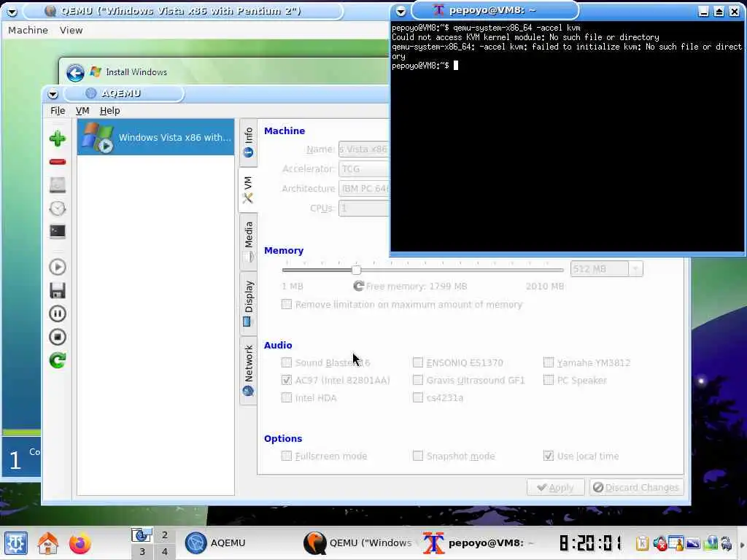The width and height of the screenshot is (747, 560).
Task: Toggle the Intel HDA checkbox
Action: (286, 397)
